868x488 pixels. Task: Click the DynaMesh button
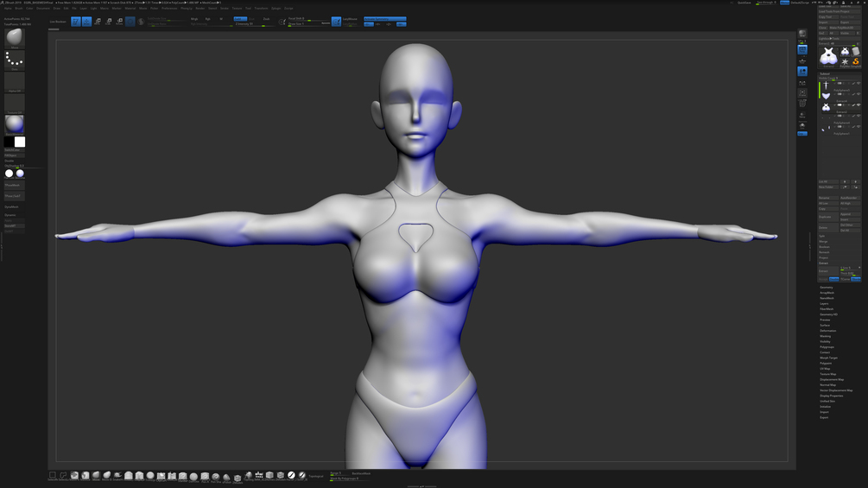pyautogui.click(x=11, y=207)
